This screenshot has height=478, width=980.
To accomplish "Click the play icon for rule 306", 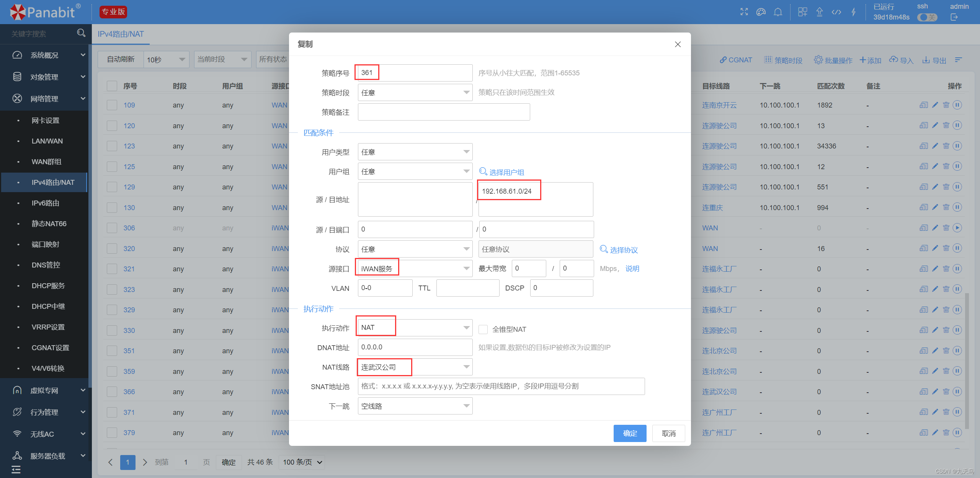I will 957,228.
